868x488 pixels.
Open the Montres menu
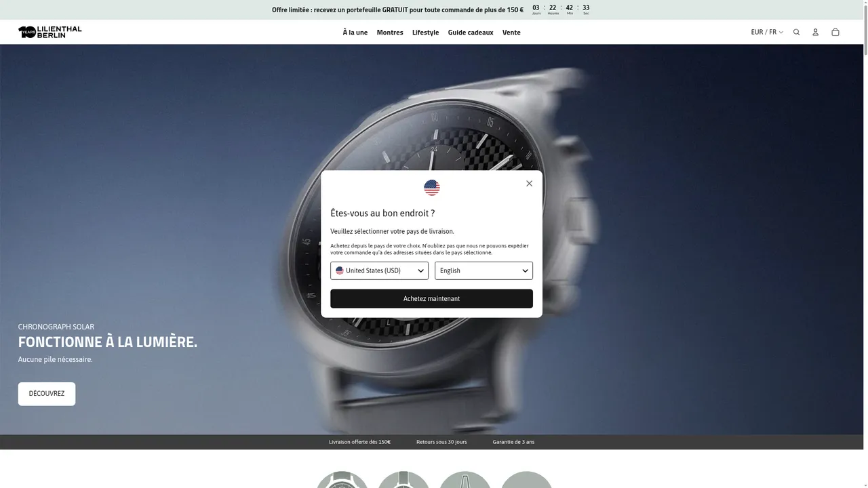[x=390, y=33]
